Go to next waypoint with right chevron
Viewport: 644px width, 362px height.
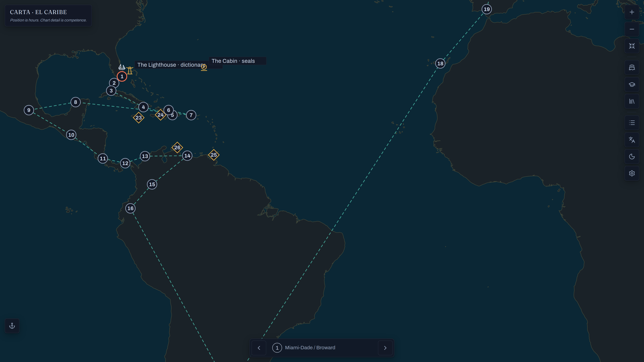[385, 348]
